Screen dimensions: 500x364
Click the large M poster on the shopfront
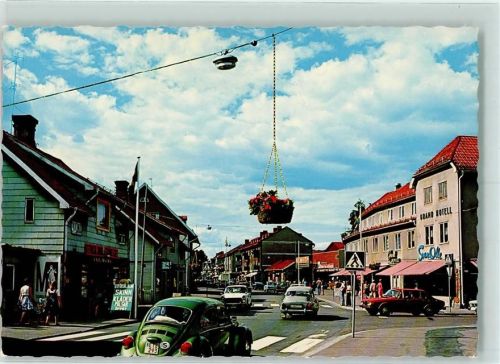47,277
